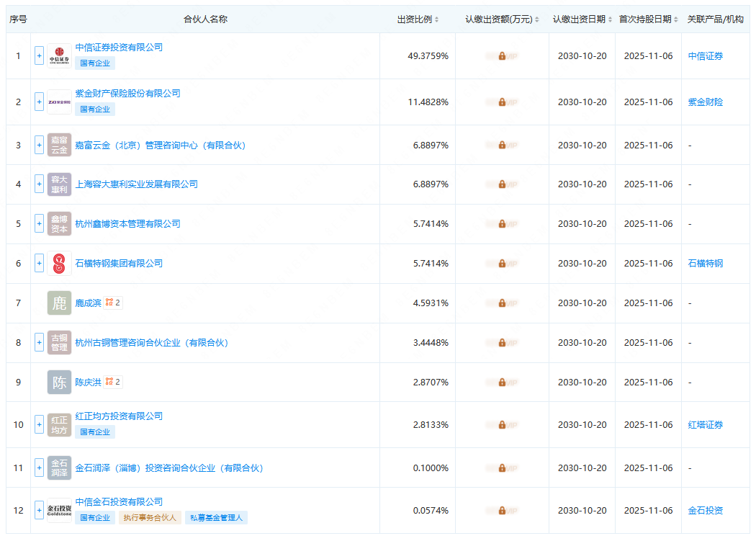The image size is (756, 541).
Task: Click 国有企业 tag under 红正均方投资
Action: click(x=95, y=432)
